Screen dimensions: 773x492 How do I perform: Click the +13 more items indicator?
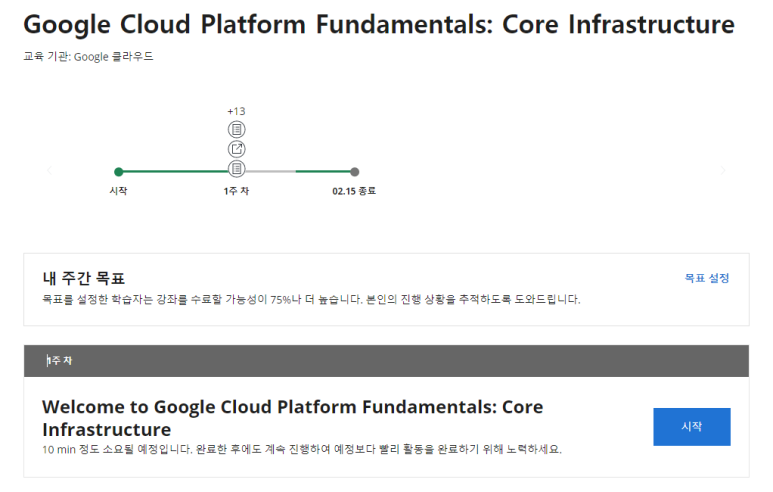(236, 111)
